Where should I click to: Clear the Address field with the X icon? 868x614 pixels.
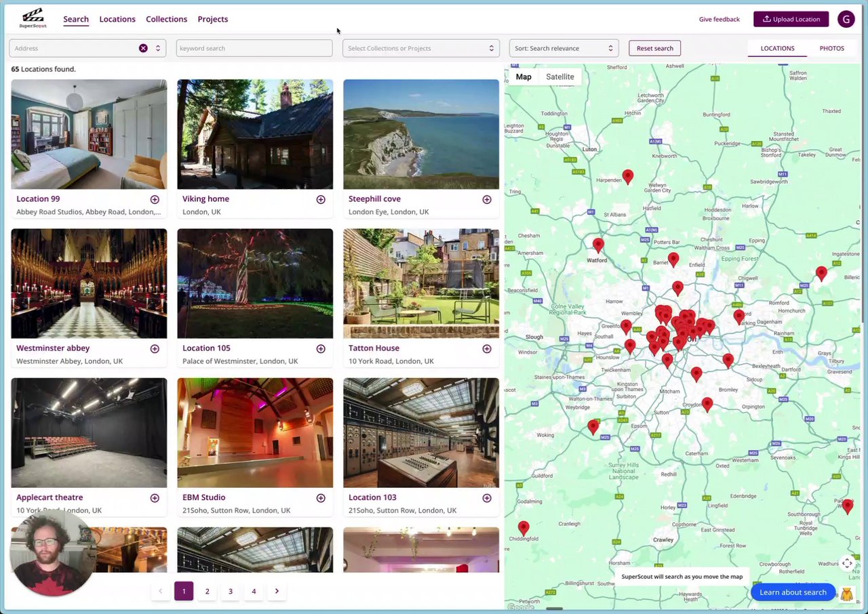coord(143,48)
